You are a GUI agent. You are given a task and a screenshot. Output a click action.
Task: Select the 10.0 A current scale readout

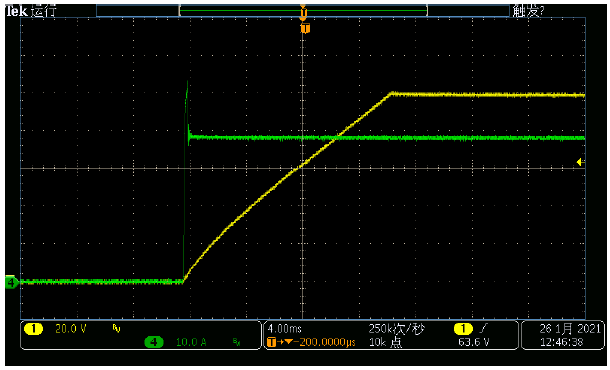(x=191, y=342)
